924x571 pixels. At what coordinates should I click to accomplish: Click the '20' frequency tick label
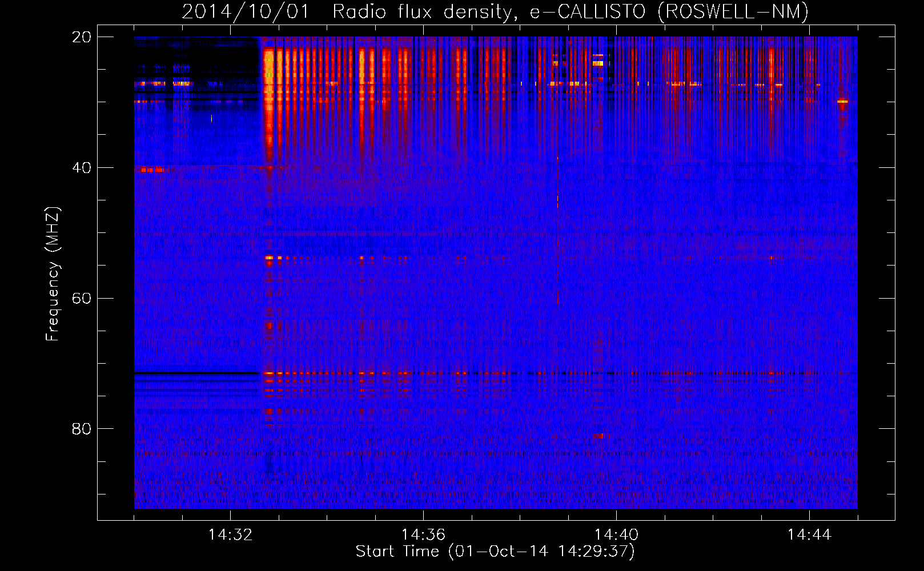click(82, 37)
